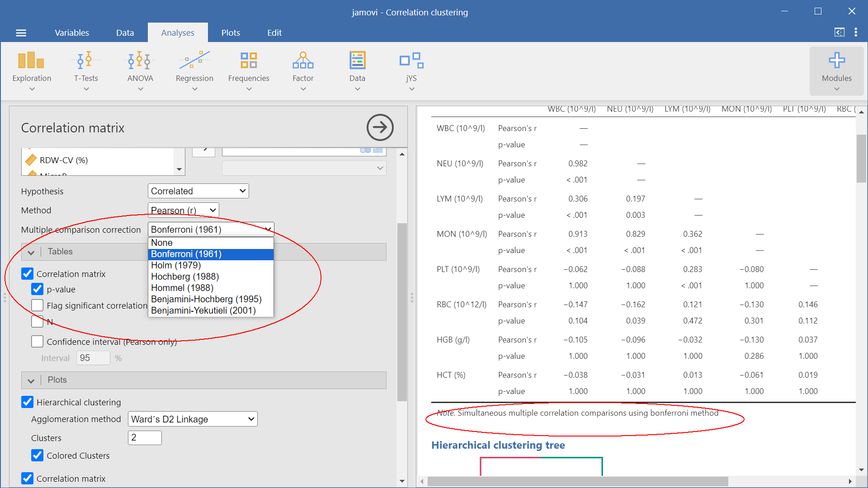The width and height of the screenshot is (868, 488).
Task: Collapse options with the arrow circle button
Action: point(380,127)
